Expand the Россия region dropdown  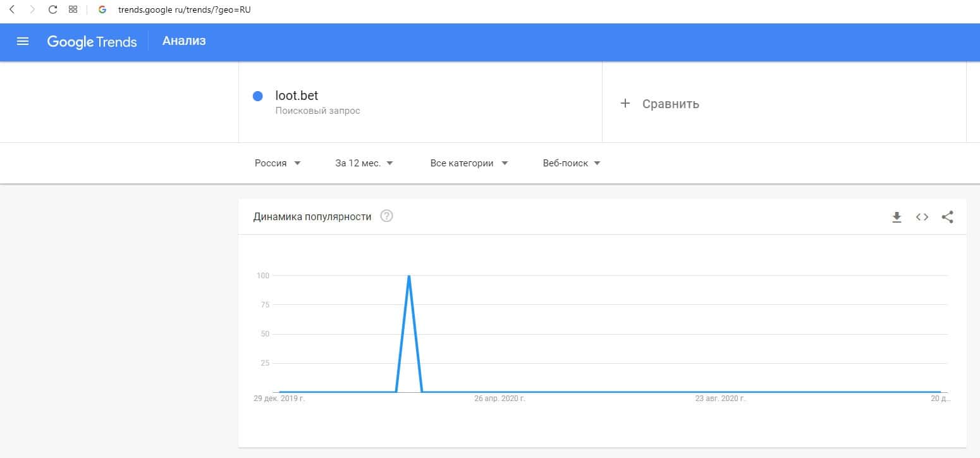[278, 163]
